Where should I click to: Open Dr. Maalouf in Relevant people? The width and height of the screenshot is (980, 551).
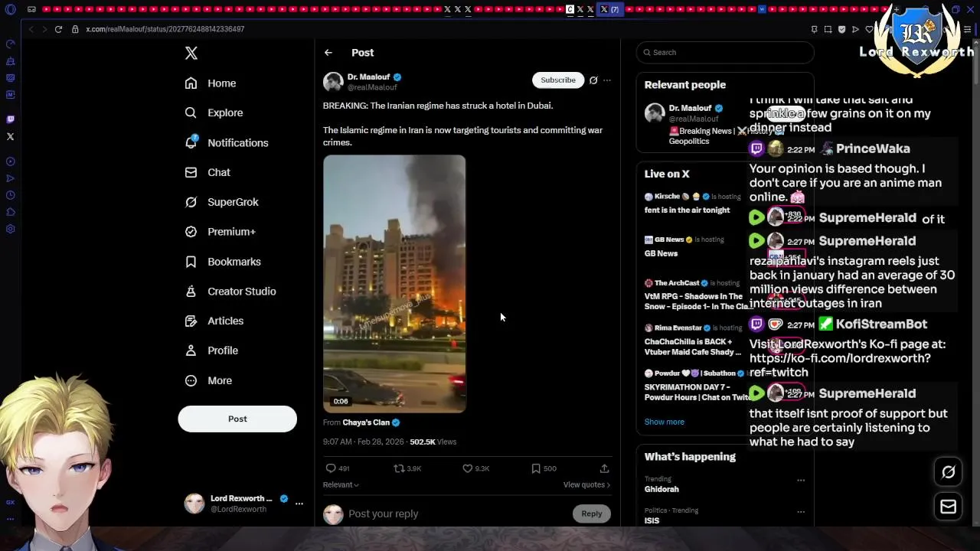pyautogui.click(x=690, y=108)
